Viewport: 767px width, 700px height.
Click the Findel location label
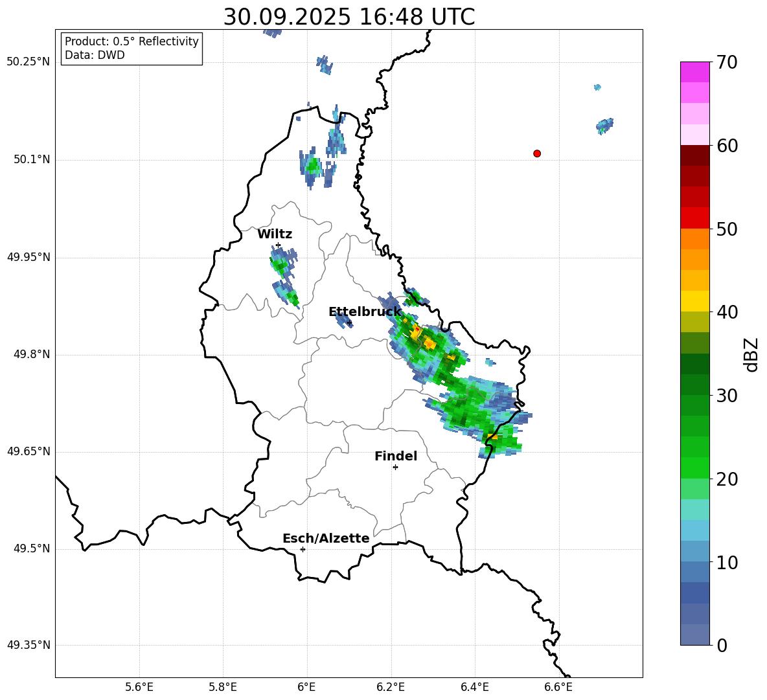[396, 456]
